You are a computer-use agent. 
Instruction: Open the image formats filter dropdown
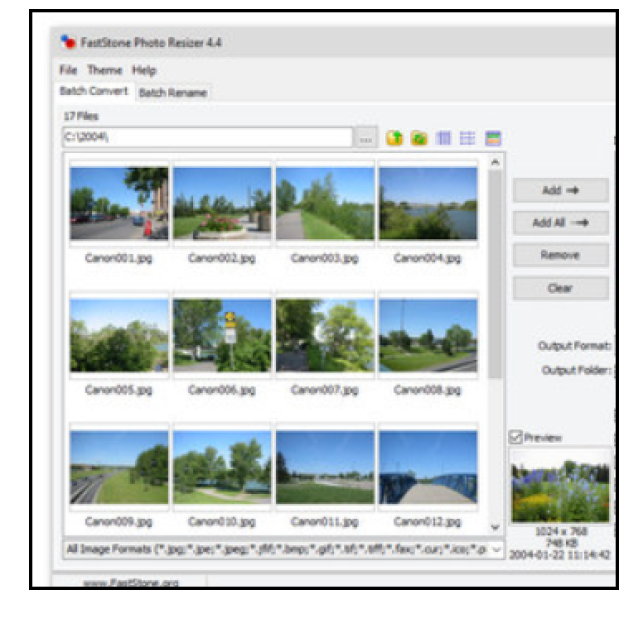(x=496, y=549)
